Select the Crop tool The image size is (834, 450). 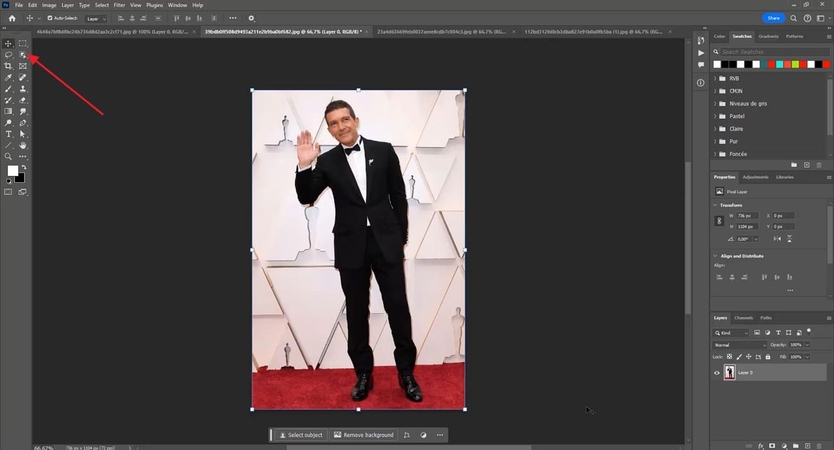8,66
